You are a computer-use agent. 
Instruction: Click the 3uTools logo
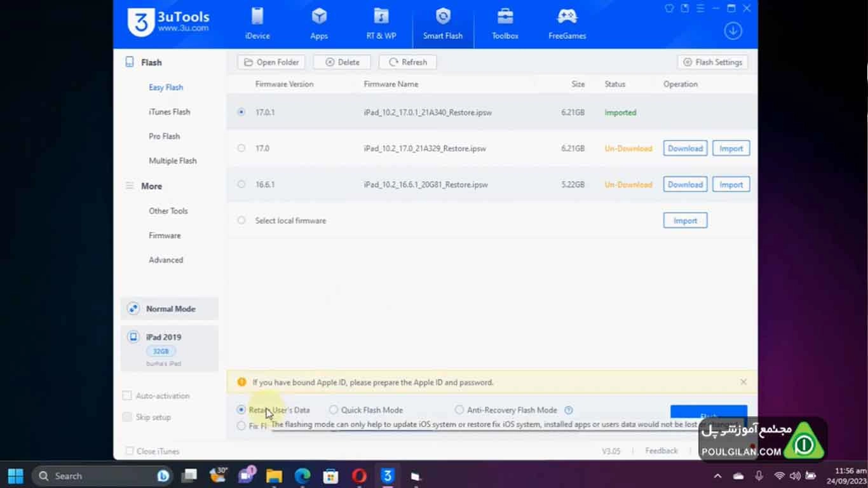168,22
